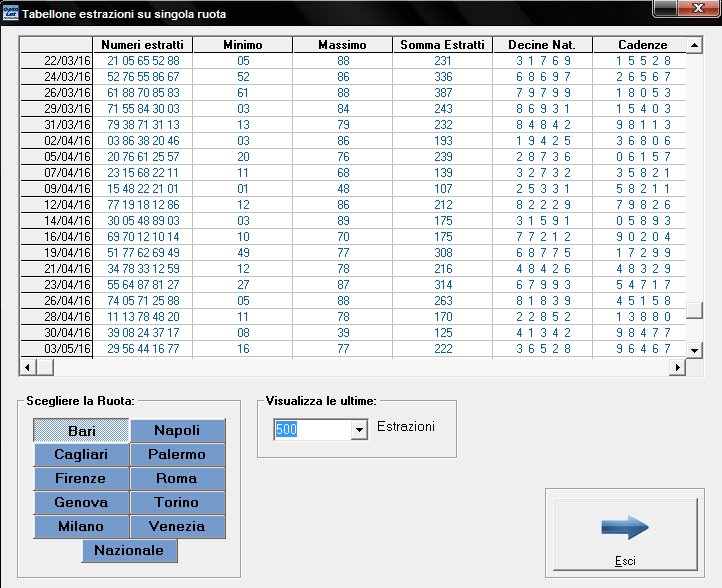Click the Minimo column header
Viewport: 722px width, 588px height.
(x=243, y=45)
